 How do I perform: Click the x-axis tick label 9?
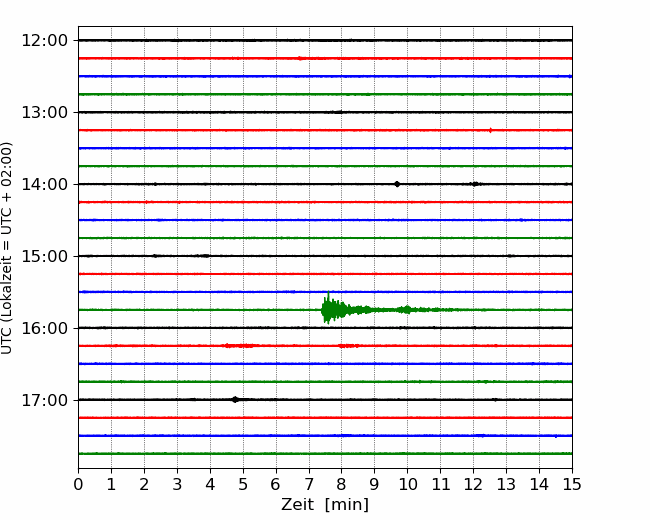(375, 484)
